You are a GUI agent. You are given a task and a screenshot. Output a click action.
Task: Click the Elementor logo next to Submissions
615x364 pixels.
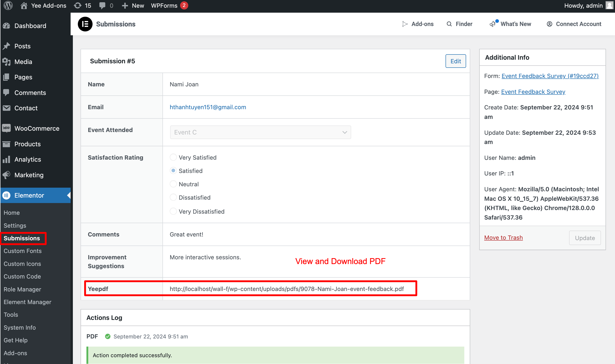pos(85,24)
